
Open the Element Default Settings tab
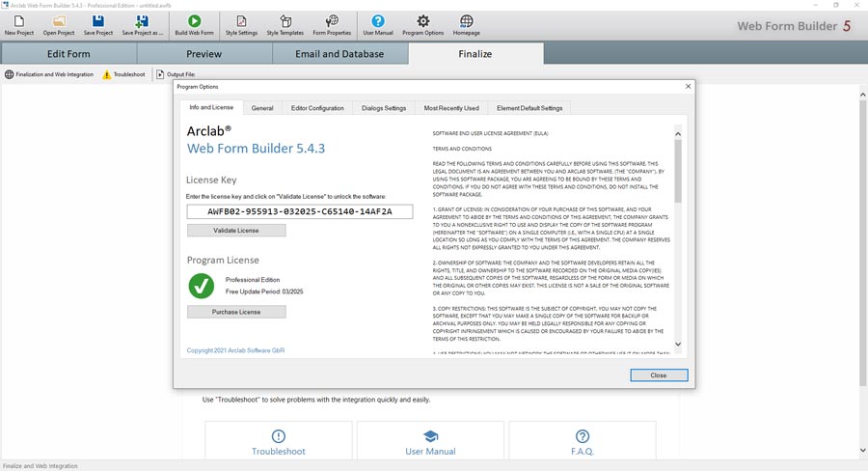(x=529, y=108)
